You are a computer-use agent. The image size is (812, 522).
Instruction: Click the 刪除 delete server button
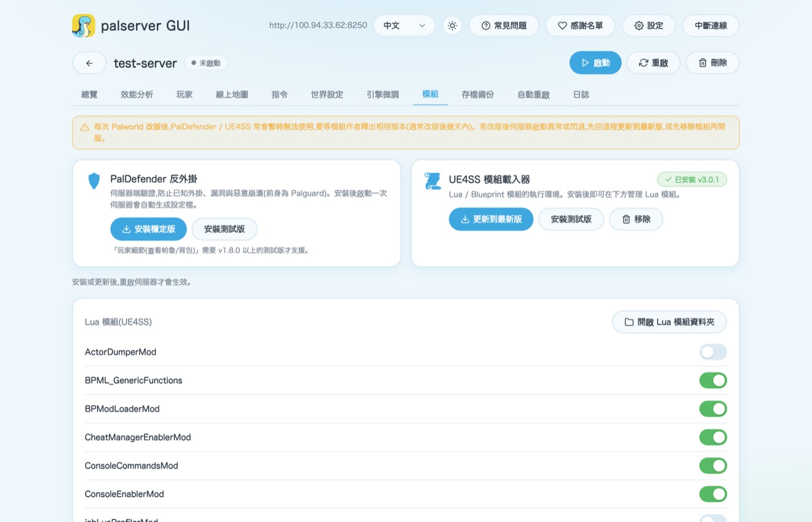[x=712, y=63]
